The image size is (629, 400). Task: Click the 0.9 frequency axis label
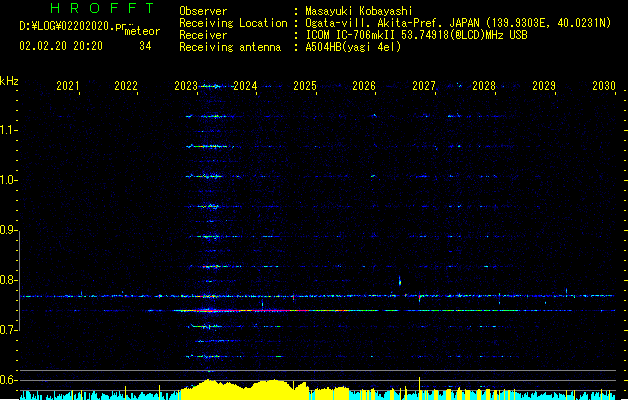point(8,230)
